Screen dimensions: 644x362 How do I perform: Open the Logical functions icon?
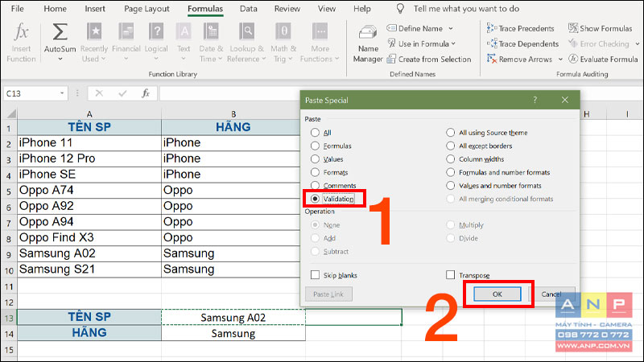click(x=156, y=31)
